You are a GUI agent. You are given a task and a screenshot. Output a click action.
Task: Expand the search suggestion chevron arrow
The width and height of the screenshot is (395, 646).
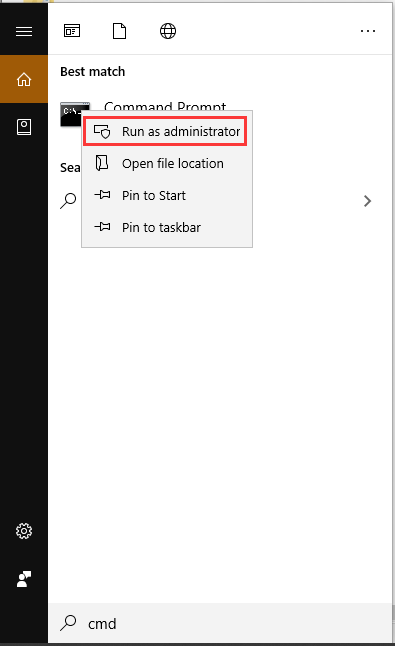click(x=367, y=201)
